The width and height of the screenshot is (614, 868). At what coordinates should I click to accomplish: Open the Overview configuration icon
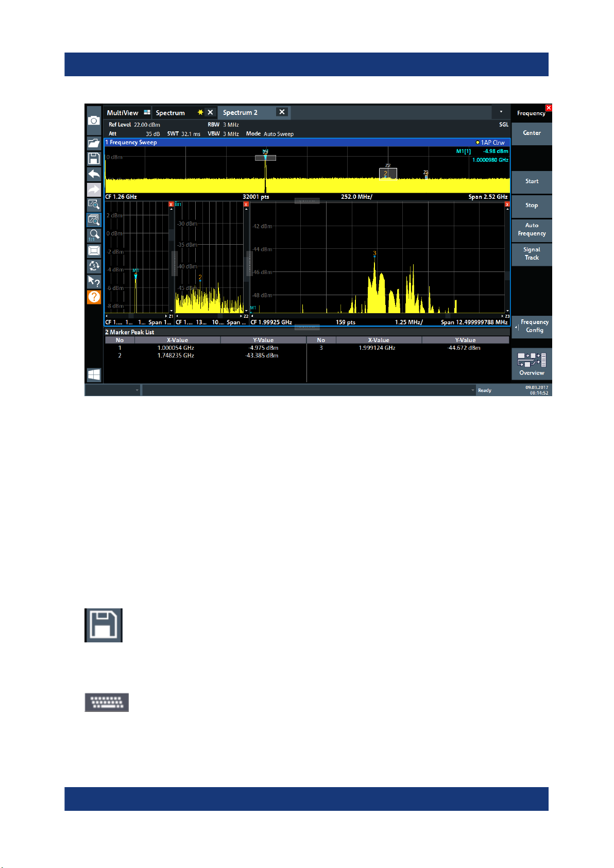click(x=532, y=364)
